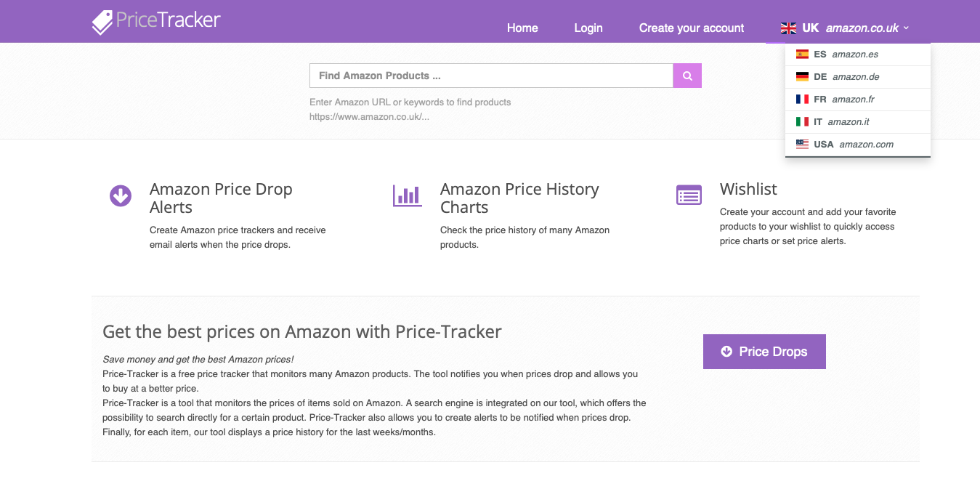The image size is (980, 489).
Task: Click the download icon inside Price Drops button
Action: (726, 351)
